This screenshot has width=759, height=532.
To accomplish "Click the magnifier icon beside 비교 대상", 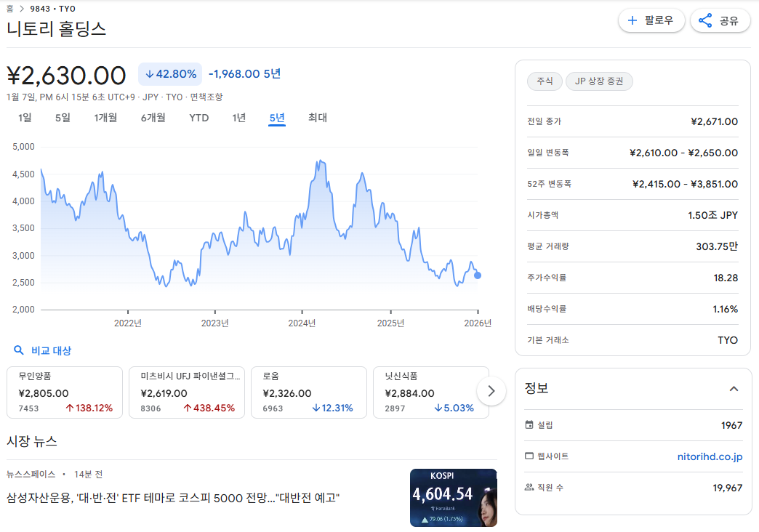I will point(18,350).
